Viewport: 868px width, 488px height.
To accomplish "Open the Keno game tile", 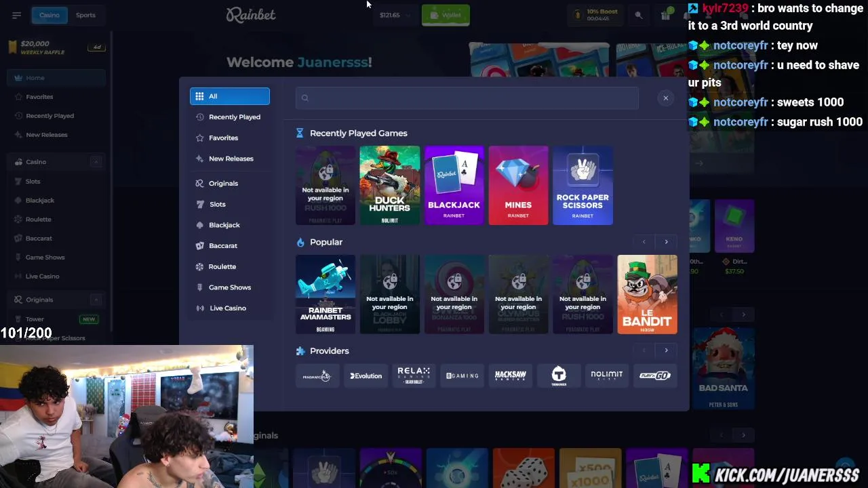I will coord(734,226).
